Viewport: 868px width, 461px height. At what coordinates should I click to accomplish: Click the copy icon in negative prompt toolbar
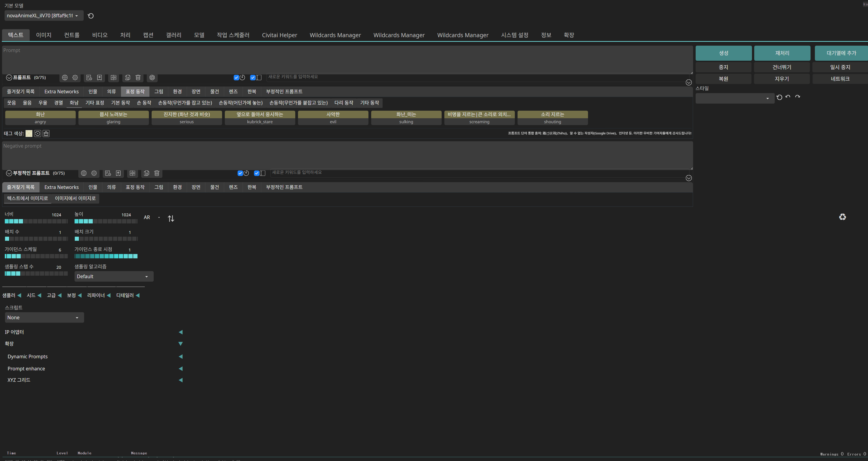(146, 173)
